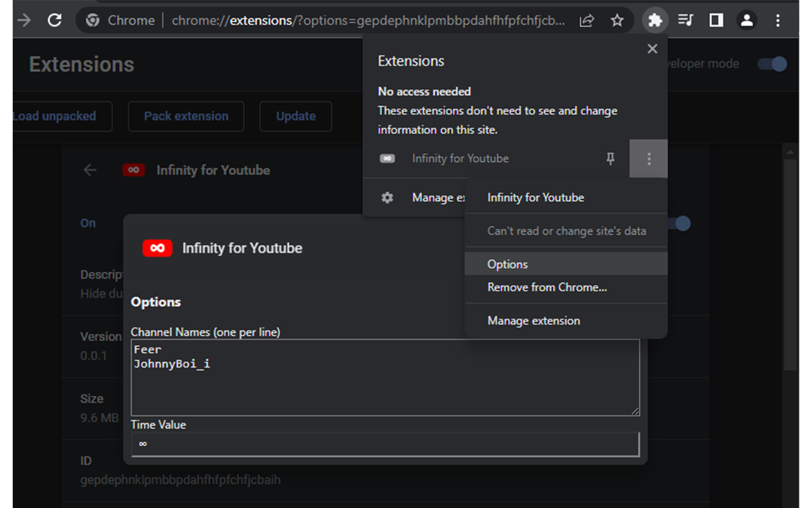812x508 pixels.
Task: Click the bookmark star icon
Action: (617, 20)
